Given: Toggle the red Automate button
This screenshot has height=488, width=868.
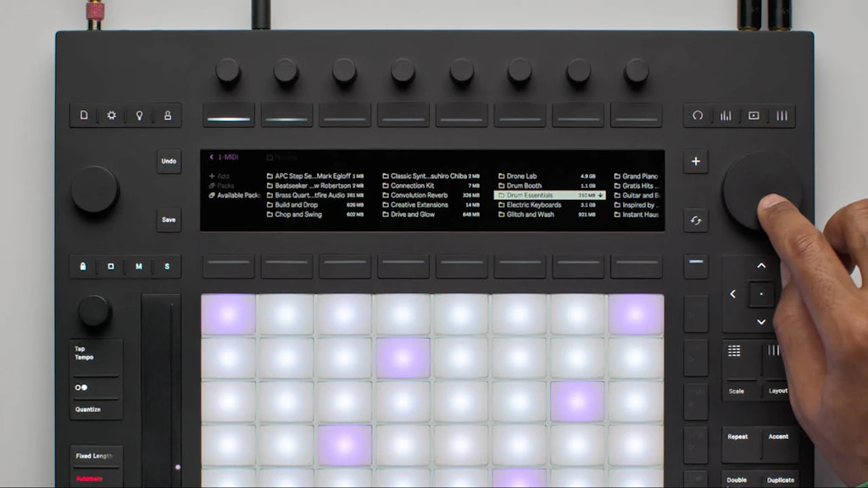Looking at the screenshot, I should tap(90, 479).
